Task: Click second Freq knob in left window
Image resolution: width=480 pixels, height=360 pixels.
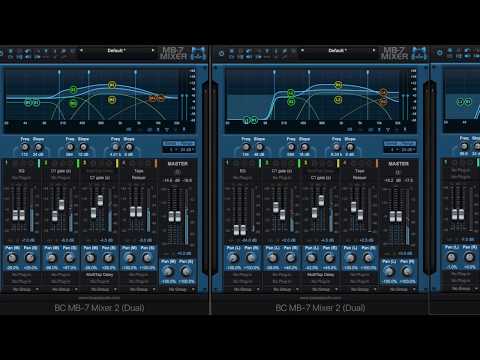Action: pos(70,147)
